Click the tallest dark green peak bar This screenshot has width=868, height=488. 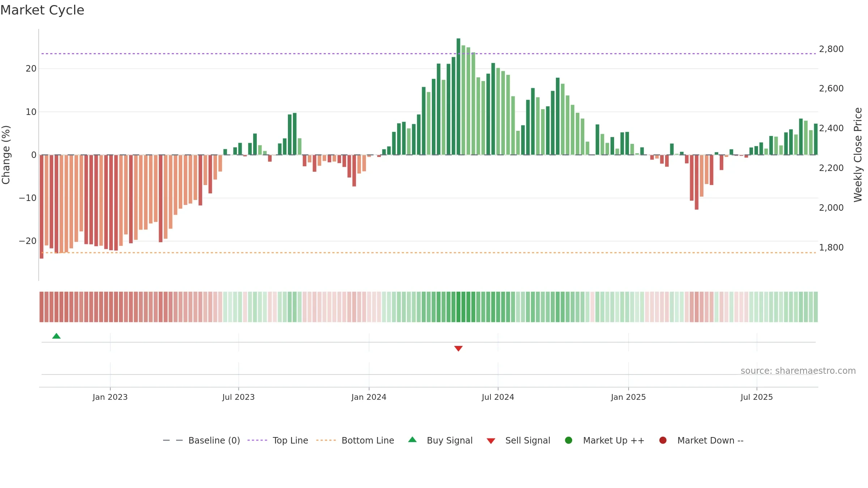click(458, 97)
